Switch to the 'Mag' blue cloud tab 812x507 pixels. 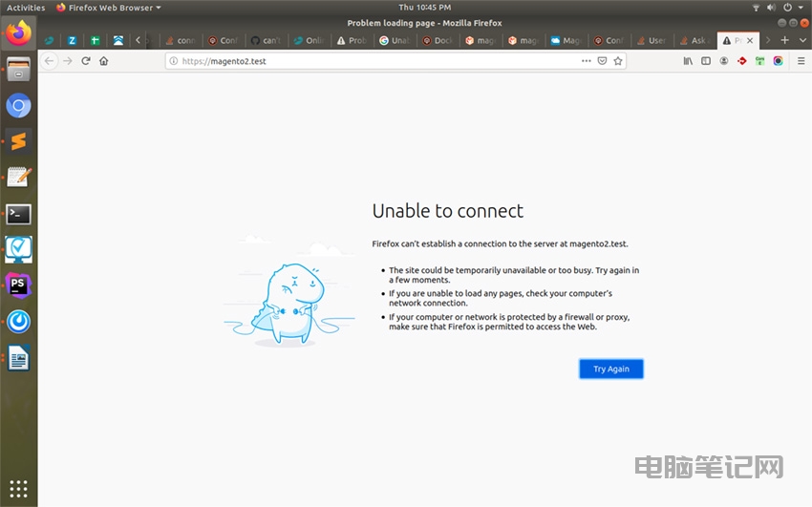point(566,40)
